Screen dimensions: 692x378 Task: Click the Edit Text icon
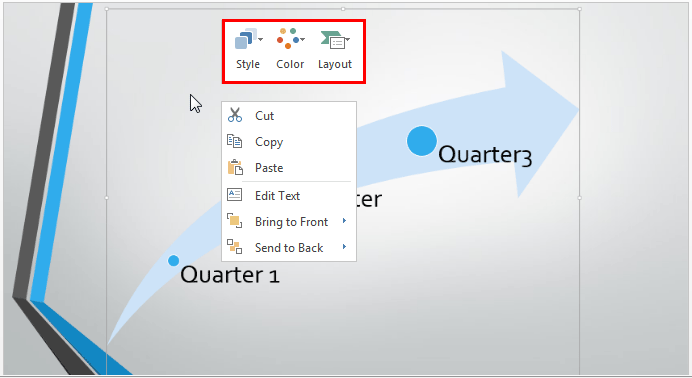234,195
